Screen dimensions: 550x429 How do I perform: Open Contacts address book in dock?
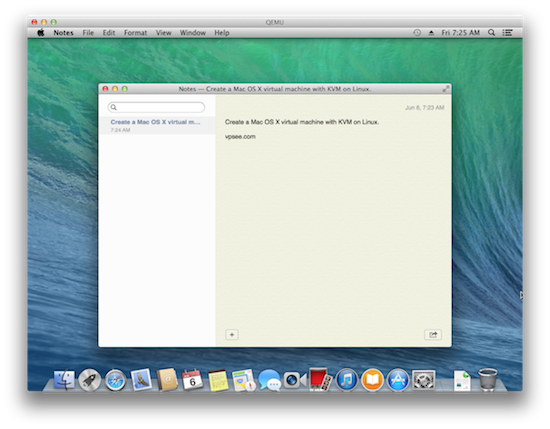click(x=167, y=380)
